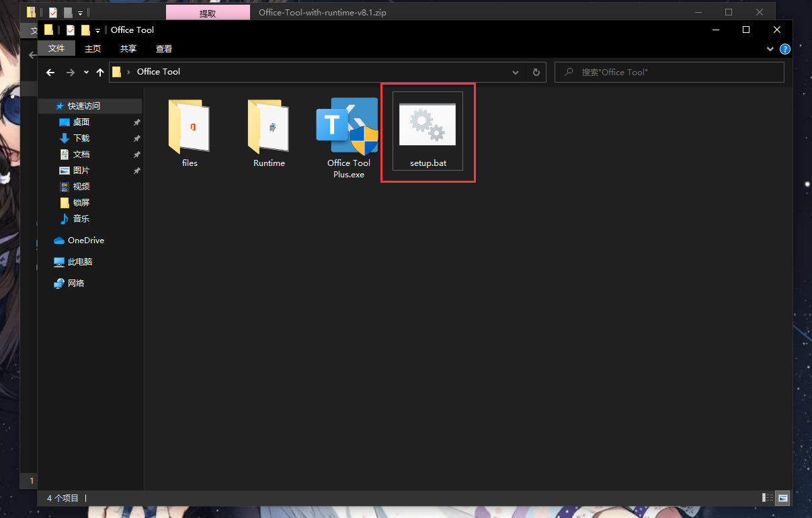Expand address bar history dropdown
Viewport: 812px width, 518px height.
point(516,73)
